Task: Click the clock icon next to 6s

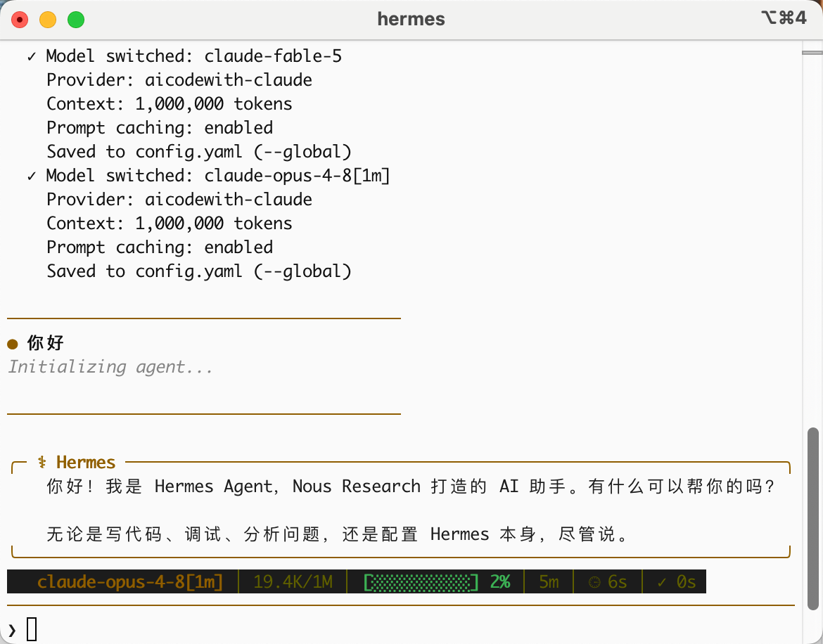Action: pos(594,582)
